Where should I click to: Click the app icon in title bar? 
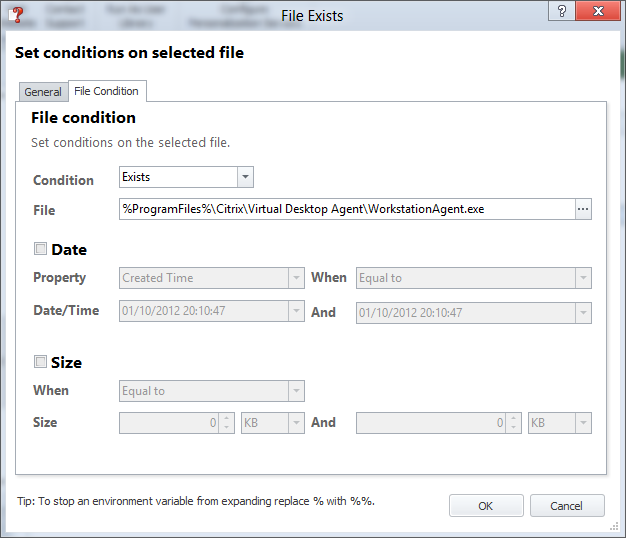click(15, 12)
